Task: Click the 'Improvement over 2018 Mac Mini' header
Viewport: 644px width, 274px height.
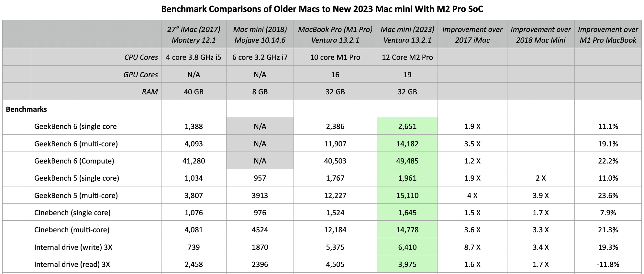Action: pyautogui.click(x=541, y=35)
